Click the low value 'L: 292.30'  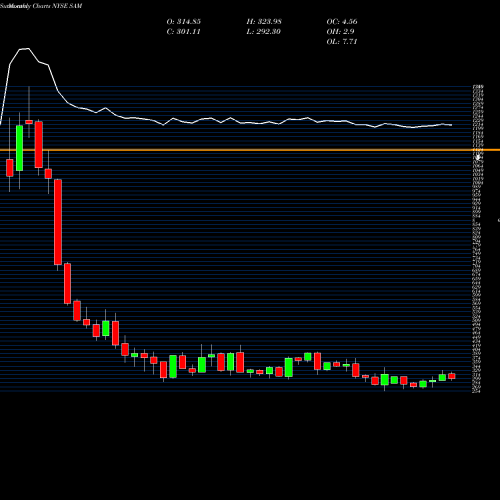click(x=263, y=31)
